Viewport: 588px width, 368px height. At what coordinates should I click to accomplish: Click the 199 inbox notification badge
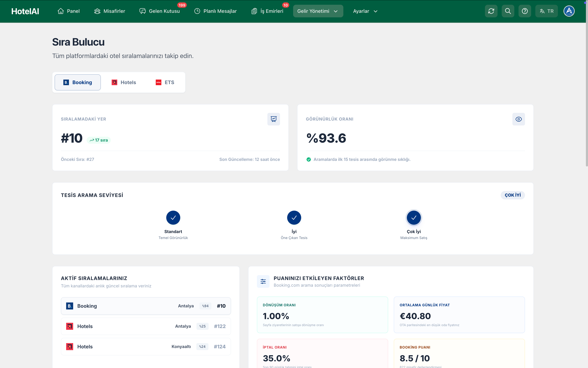tap(182, 5)
